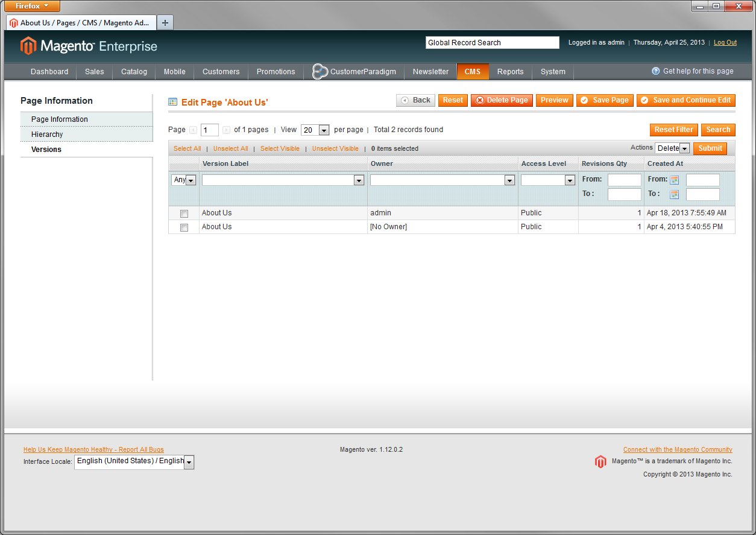Screen dimensions: 756x535
Task: Click the Magento favicon on the tab
Action: 14,23
